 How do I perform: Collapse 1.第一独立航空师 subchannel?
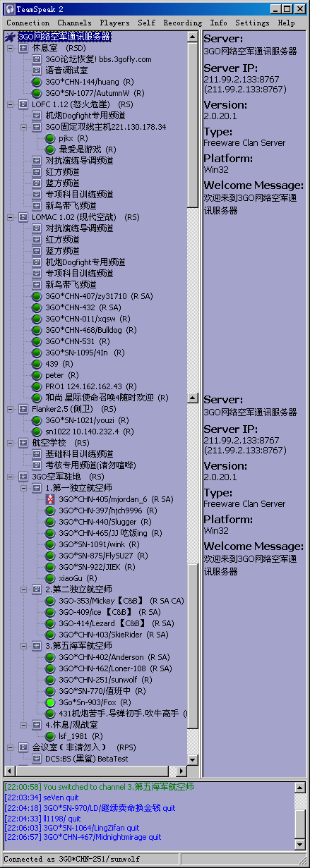23,488
